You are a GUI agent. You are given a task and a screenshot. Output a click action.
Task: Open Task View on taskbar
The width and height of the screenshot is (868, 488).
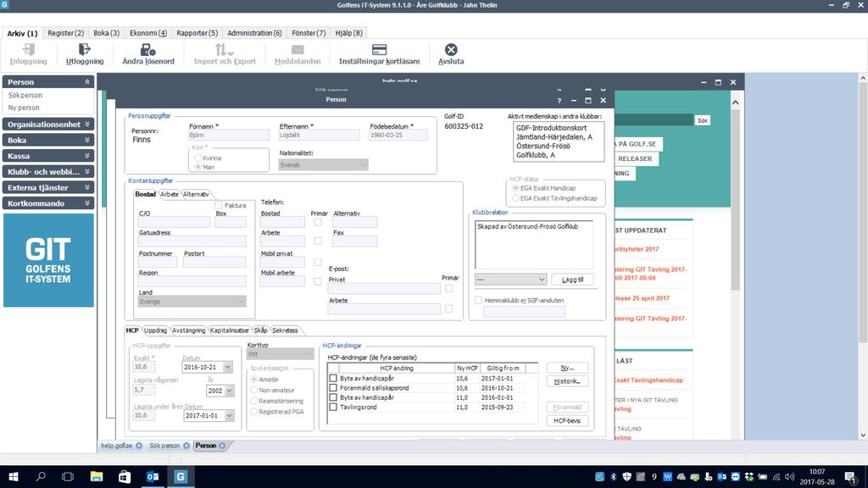[68, 476]
